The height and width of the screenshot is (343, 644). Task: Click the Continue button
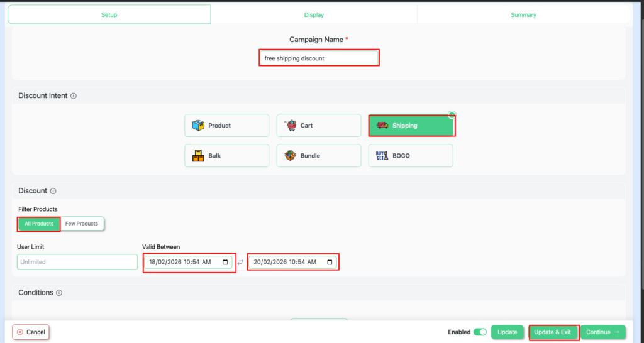602,332
